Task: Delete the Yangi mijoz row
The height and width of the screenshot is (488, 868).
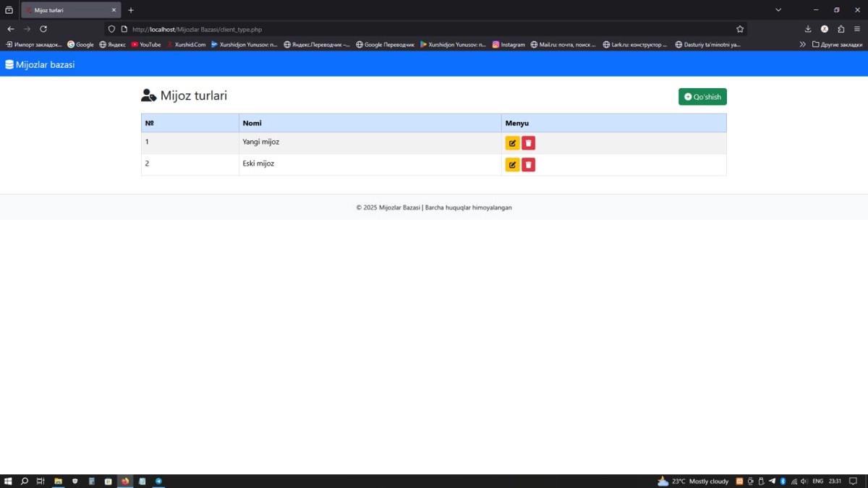Action: pyautogui.click(x=529, y=143)
